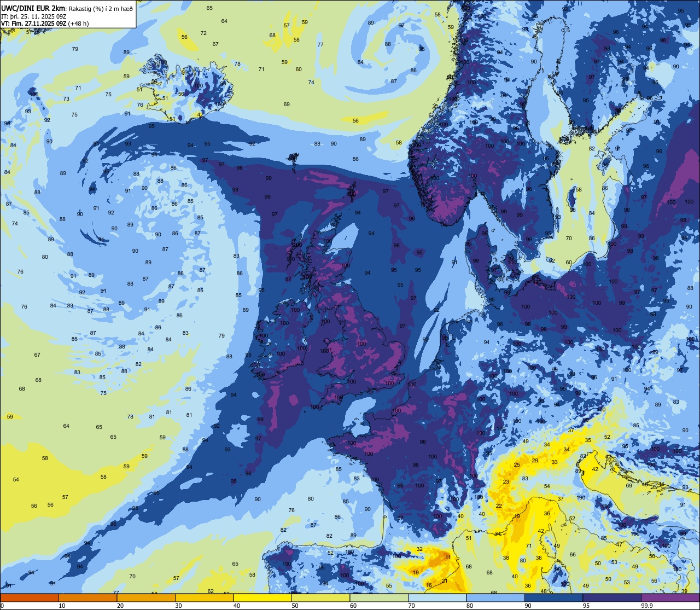Click the legend label '50'

coord(295,606)
